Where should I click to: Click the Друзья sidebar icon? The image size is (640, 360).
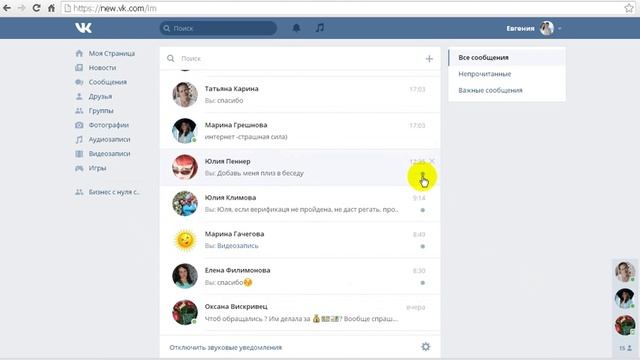pyautogui.click(x=79, y=96)
